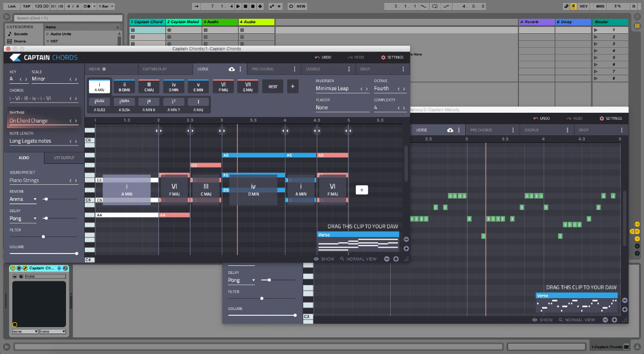Screen dimensions: 644x354
Task: Add a chord after the last VI F MAJ block
Action: tap(362, 190)
